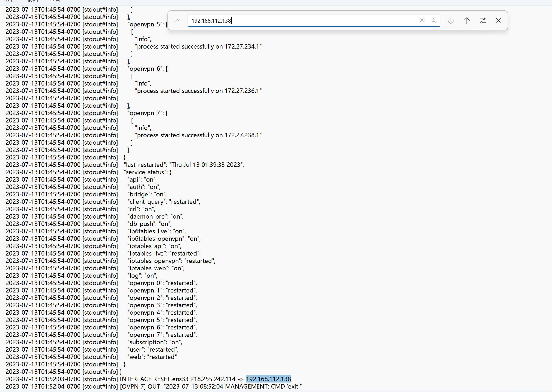Click the "iptables openvpn": "restarted" line
Viewport: 552px width, 392px height.
coord(171,261)
